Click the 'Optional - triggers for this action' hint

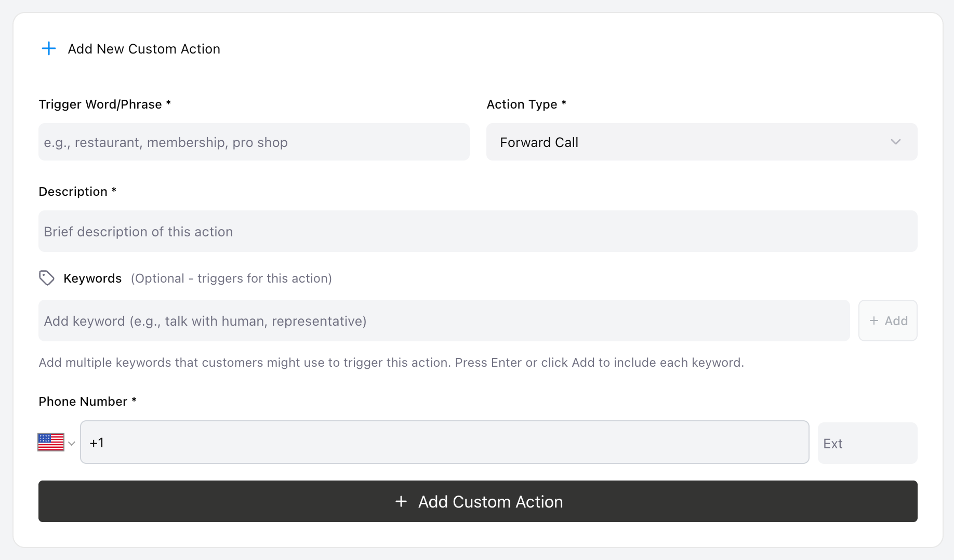pyautogui.click(x=231, y=278)
